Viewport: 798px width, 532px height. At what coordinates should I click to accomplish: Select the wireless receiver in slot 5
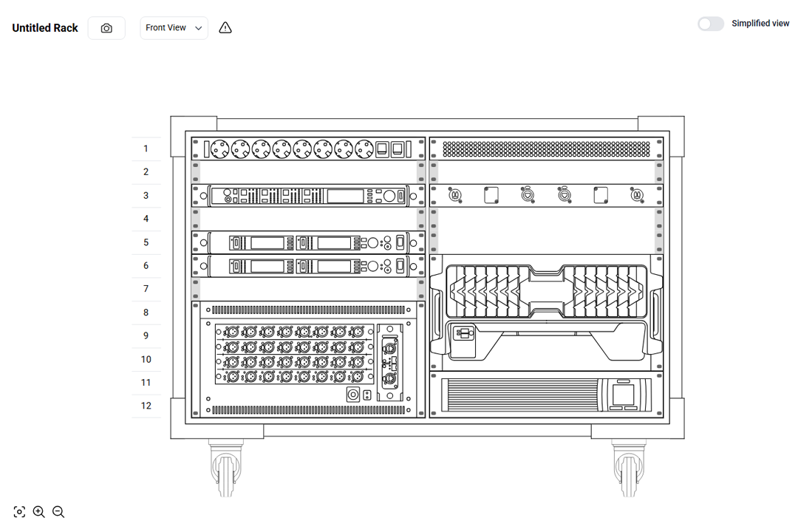coord(308,242)
